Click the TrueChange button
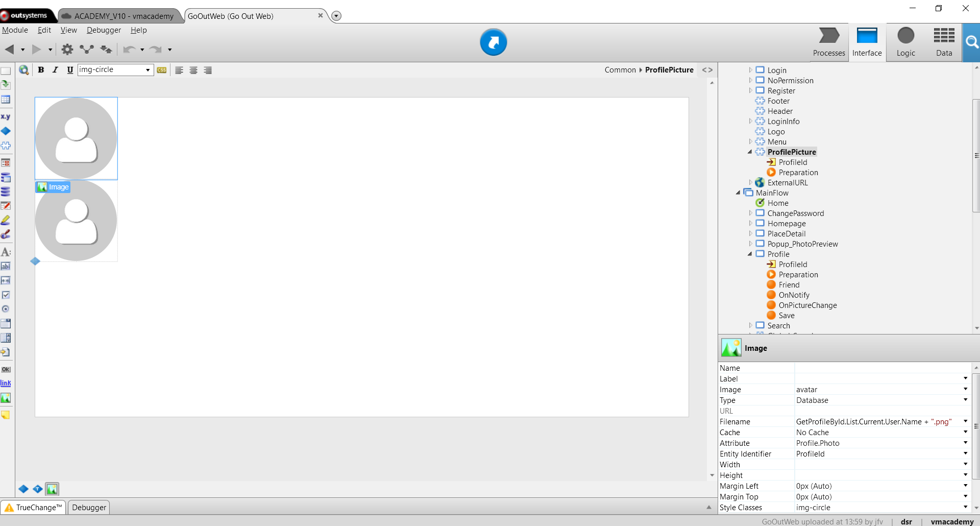This screenshot has height=526, width=980. 33,507
